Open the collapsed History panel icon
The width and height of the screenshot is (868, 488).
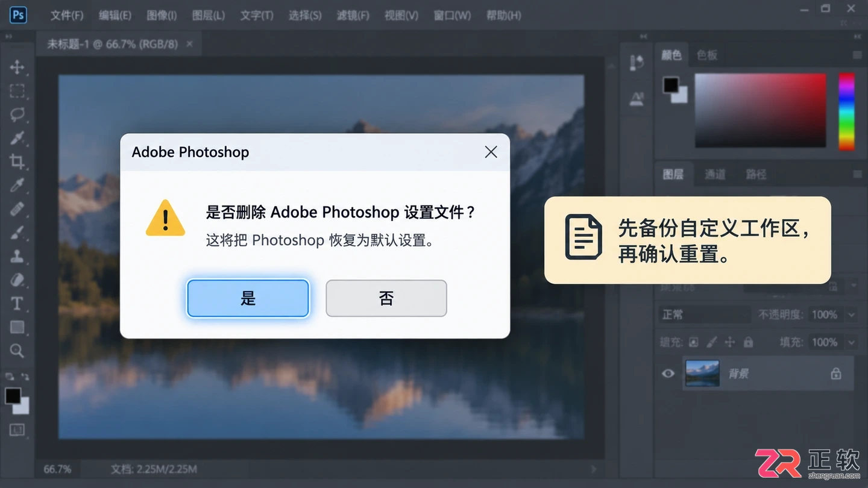[x=637, y=63]
